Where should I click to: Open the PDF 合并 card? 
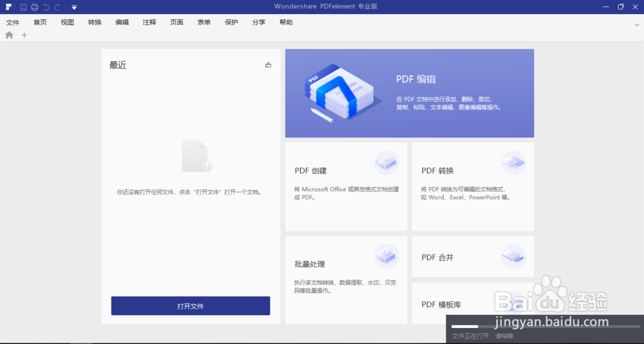tap(473, 256)
